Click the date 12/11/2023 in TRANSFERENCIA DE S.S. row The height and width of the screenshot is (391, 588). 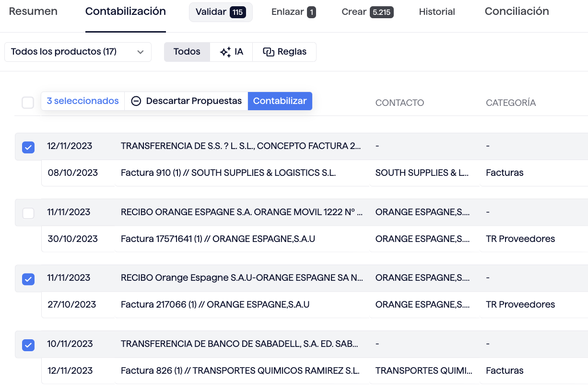click(70, 146)
